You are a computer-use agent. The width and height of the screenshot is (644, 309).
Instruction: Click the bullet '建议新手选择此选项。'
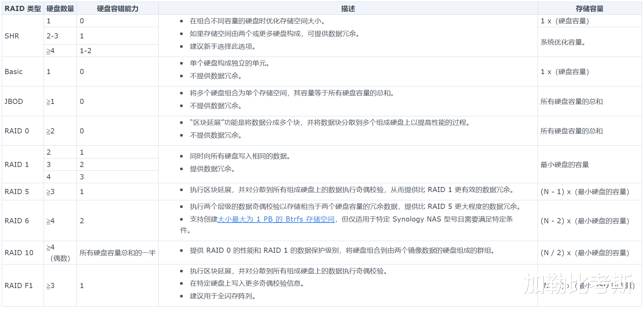click(x=223, y=46)
